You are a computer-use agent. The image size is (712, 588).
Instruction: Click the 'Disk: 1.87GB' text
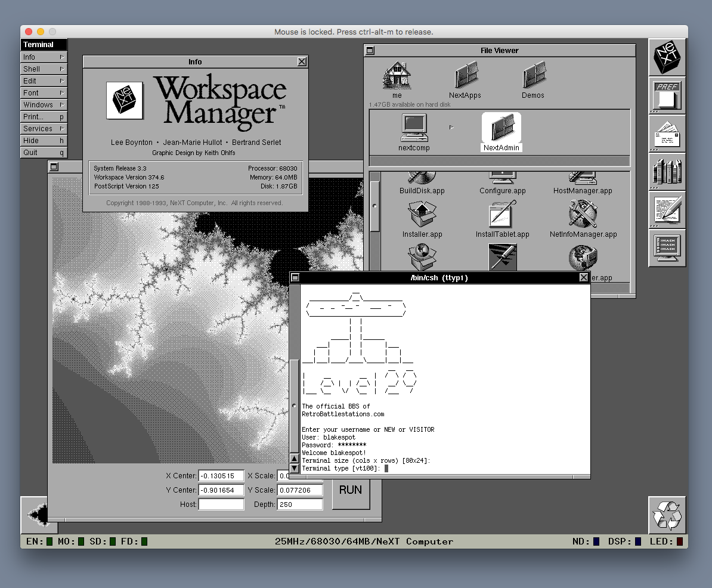[279, 186]
